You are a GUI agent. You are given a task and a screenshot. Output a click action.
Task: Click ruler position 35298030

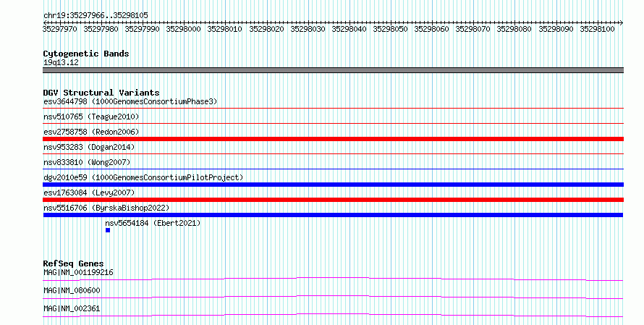[x=308, y=29]
